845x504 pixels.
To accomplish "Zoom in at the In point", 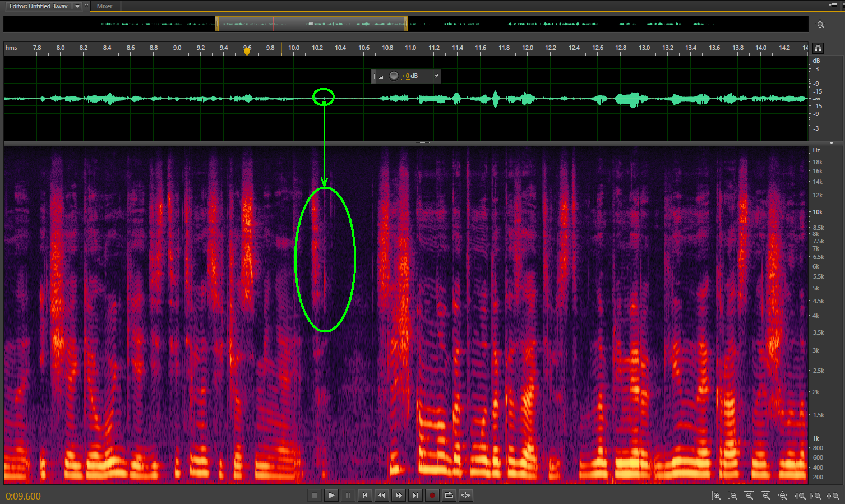I will [x=800, y=496].
